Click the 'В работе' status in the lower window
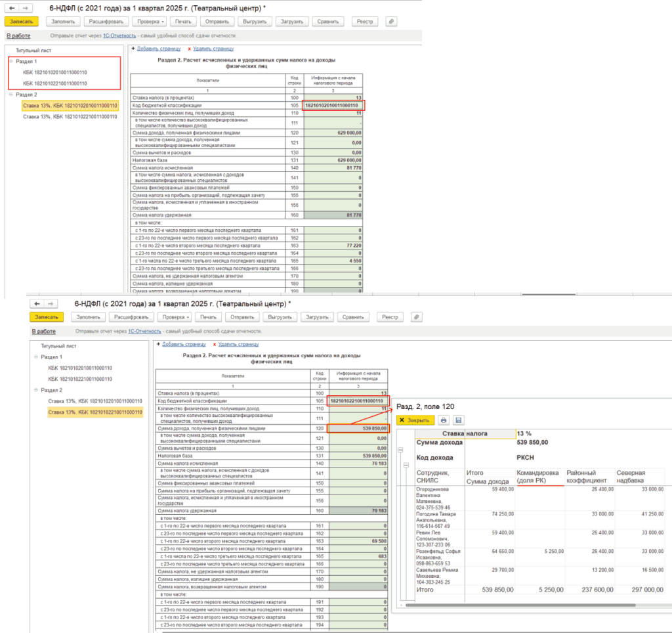 pyautogui.click(x=43, y=332)
